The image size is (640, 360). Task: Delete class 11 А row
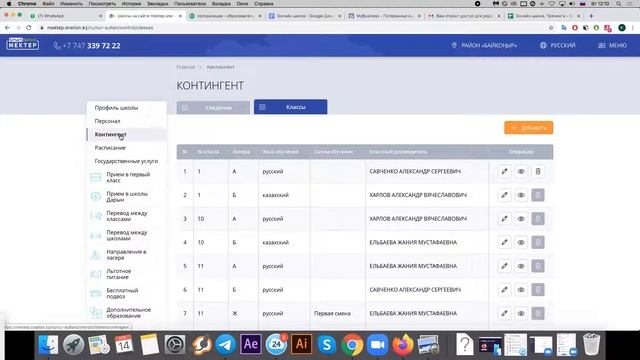[538, 266]
